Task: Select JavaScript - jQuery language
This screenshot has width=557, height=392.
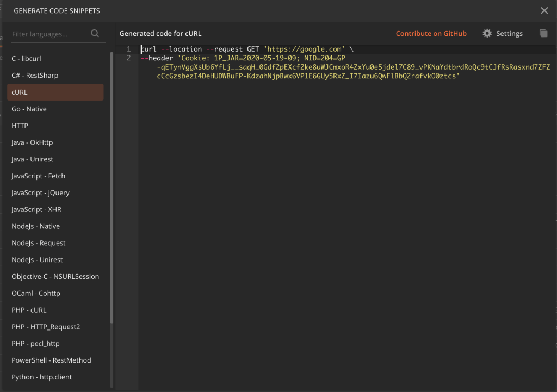Action: click(x=40, y=193)
